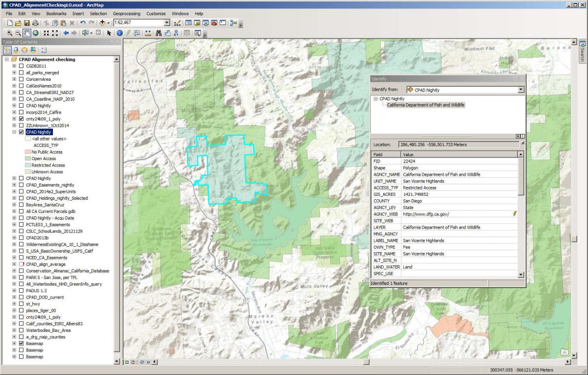Click the Open Access green swatch
The height and width of the screenshot is (375, 588).
click(27, 159)
